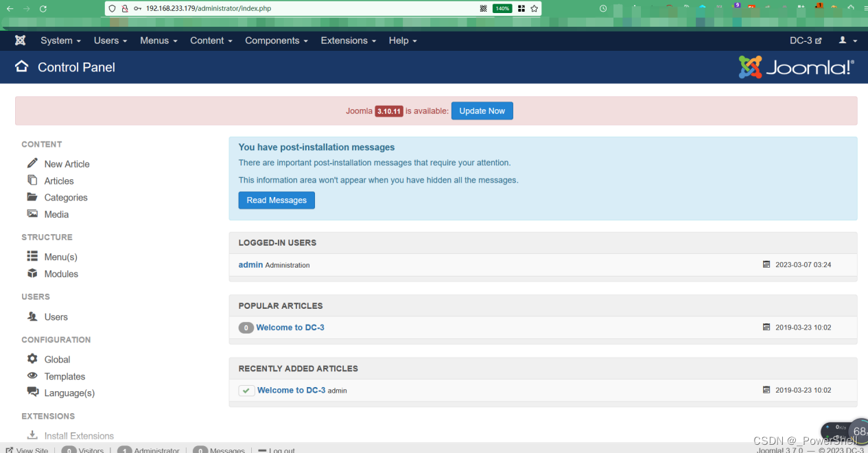868x453 pixels.
Task: Toggle published checkmark for Welcome to DC-3
Action: click(x=246, y=391)
